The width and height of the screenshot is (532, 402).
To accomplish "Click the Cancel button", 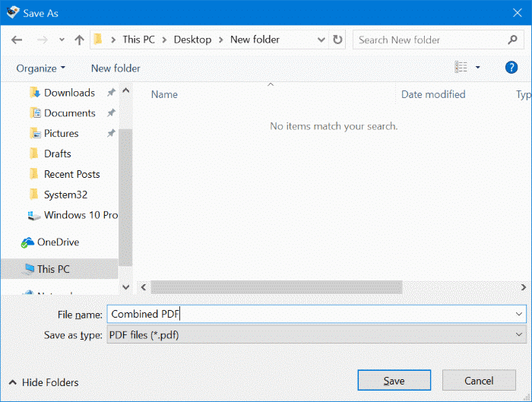I will pos(479,380).
